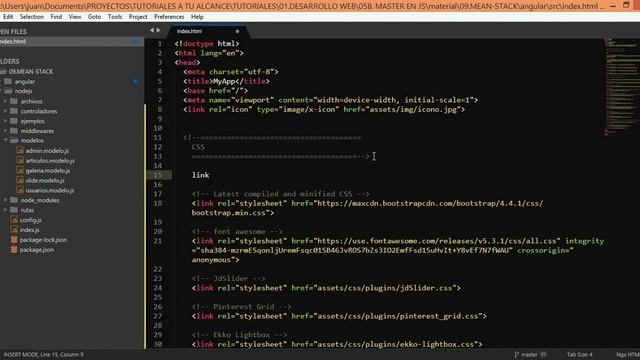Select index.html under Open Files
This screenshot has height=360, width=640.
coord(71,41)
